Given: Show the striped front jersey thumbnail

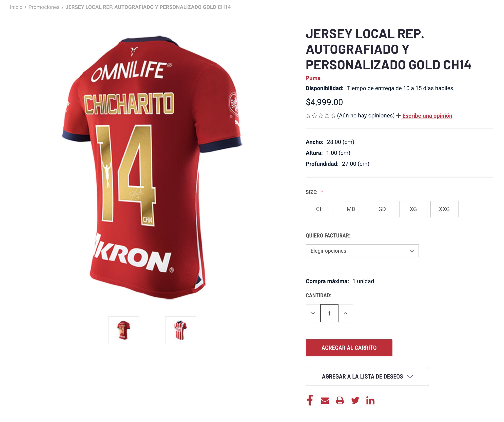Looking at the screenshot, I should pyautogui.click(x=180, y=330).
